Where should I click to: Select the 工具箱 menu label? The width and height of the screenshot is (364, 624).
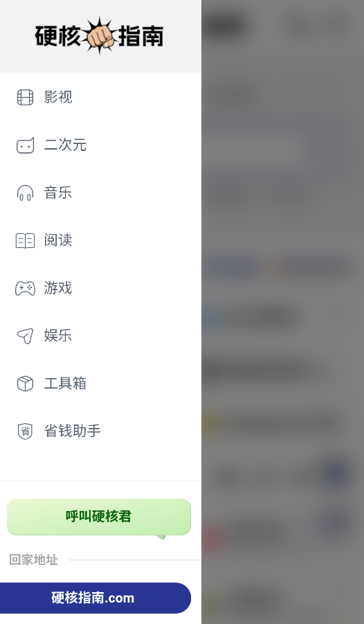(65, 383)
